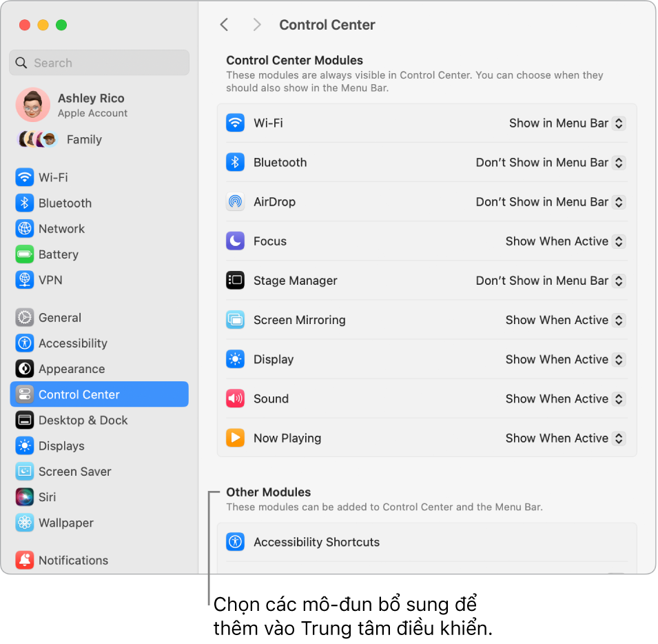Viewport: 658px width, 644px height.
Task: Open Screen Saver settings pane
Action: (99, 471)
